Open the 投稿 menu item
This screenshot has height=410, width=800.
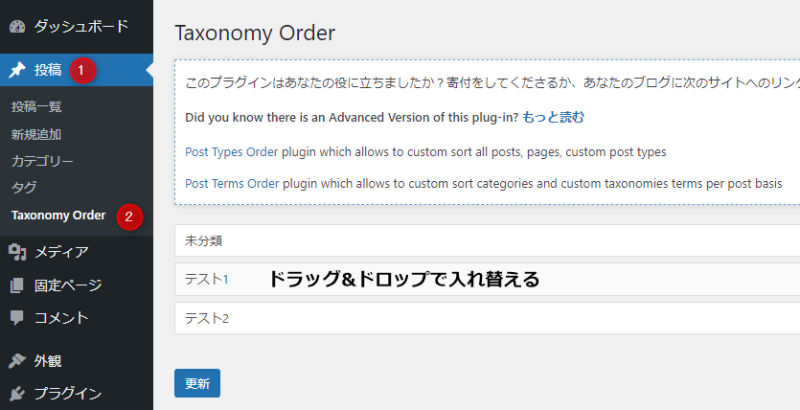pos(48,70)
